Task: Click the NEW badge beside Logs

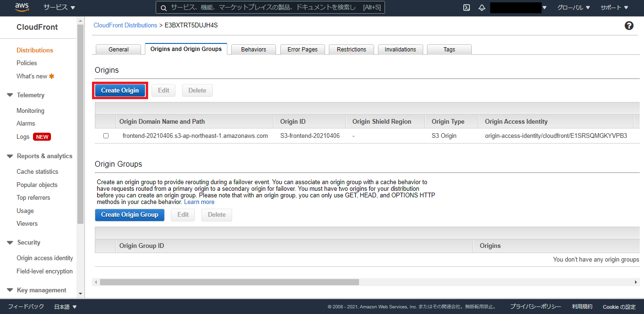Action: (42, 137)
